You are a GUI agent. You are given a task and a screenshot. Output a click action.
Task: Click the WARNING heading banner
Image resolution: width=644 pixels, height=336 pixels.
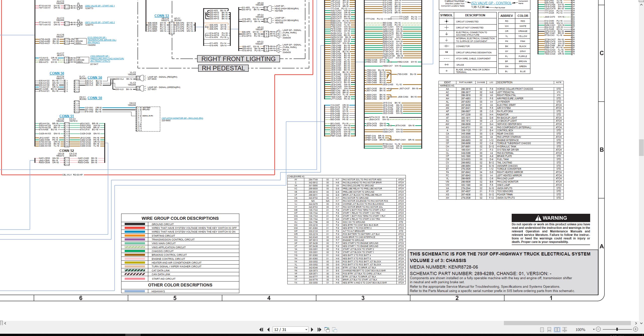coord(551,218)
